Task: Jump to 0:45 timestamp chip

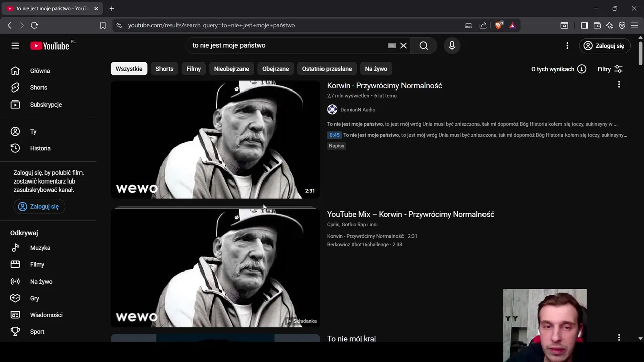Action: (x=335, y=135)
